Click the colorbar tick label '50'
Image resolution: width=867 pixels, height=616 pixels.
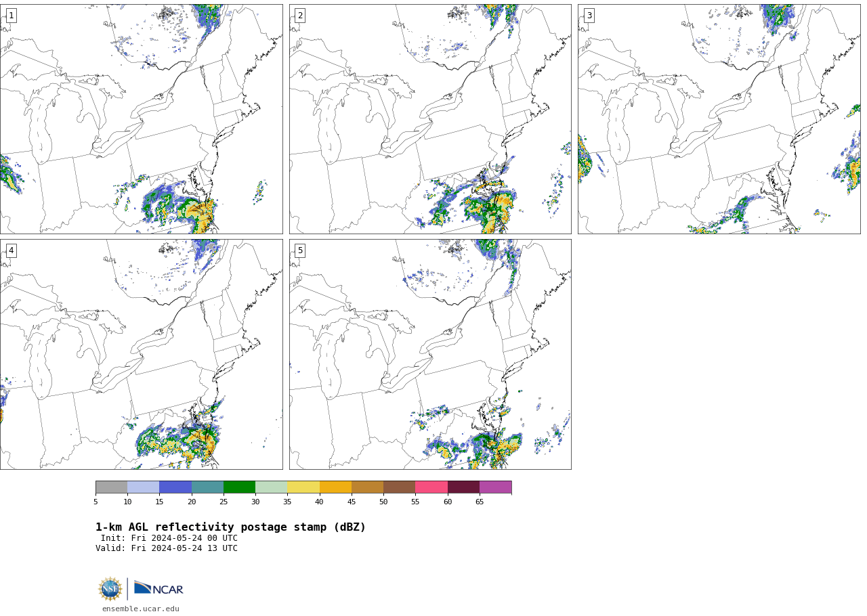[x=383, y=502]
